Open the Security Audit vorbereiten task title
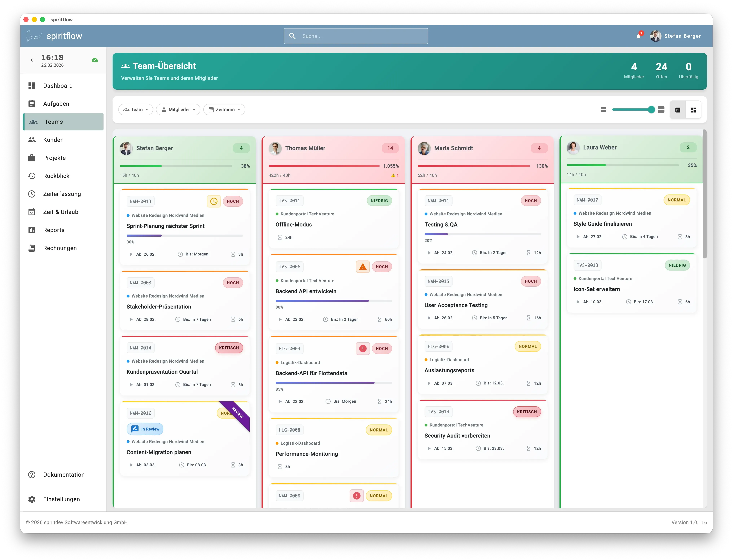Screen dimensions: 733x560 point(457,436)
